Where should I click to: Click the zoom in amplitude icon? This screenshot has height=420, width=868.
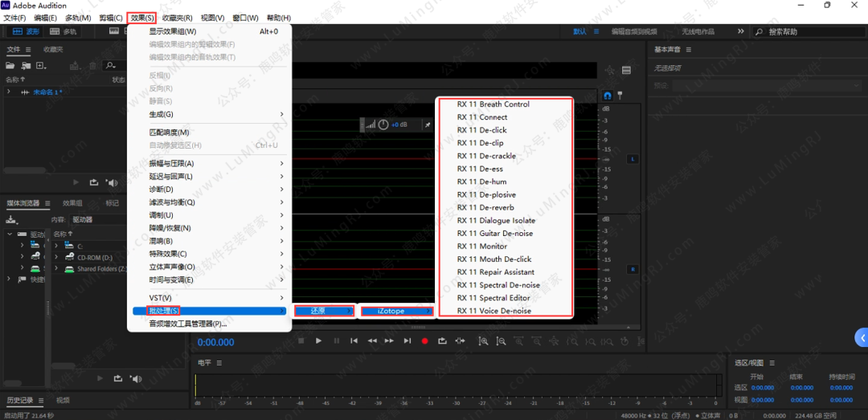tap(483, 341)
